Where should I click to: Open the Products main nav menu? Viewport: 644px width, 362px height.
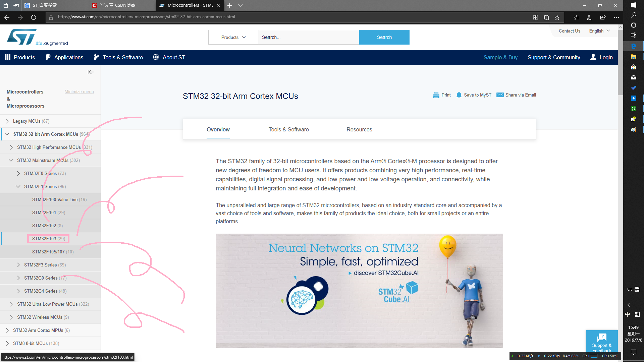20,57
